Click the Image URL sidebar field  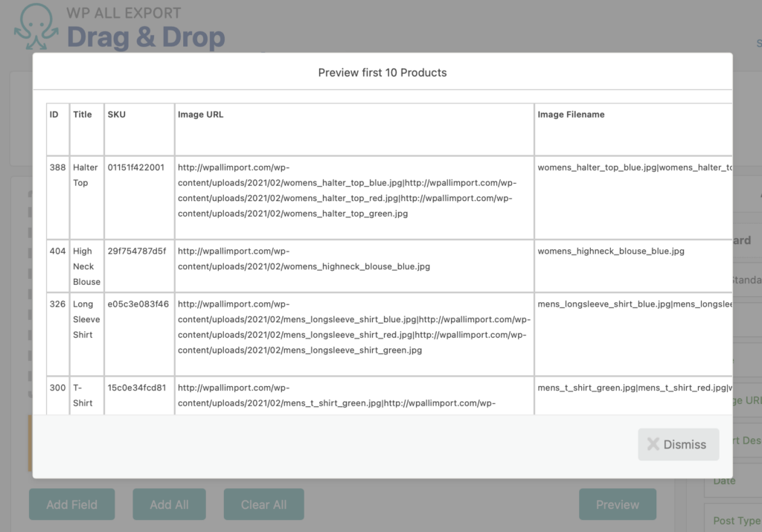pos(752,400)
